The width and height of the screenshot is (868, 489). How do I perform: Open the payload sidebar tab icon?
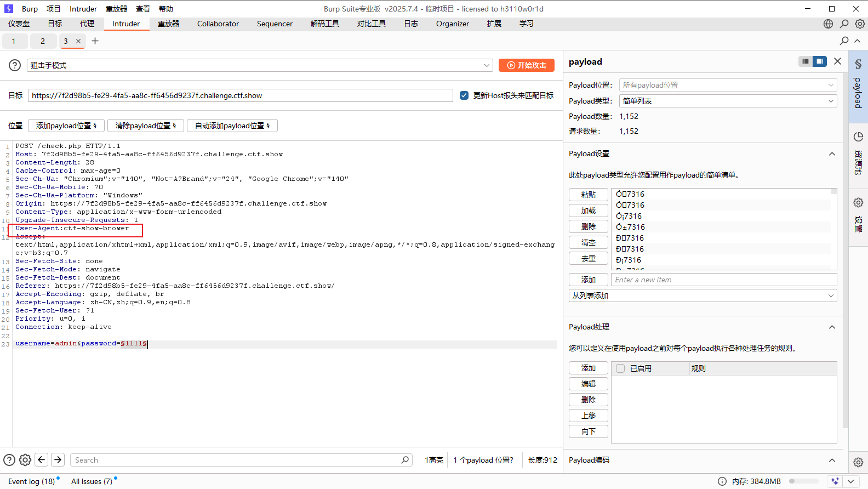[858, 64]
